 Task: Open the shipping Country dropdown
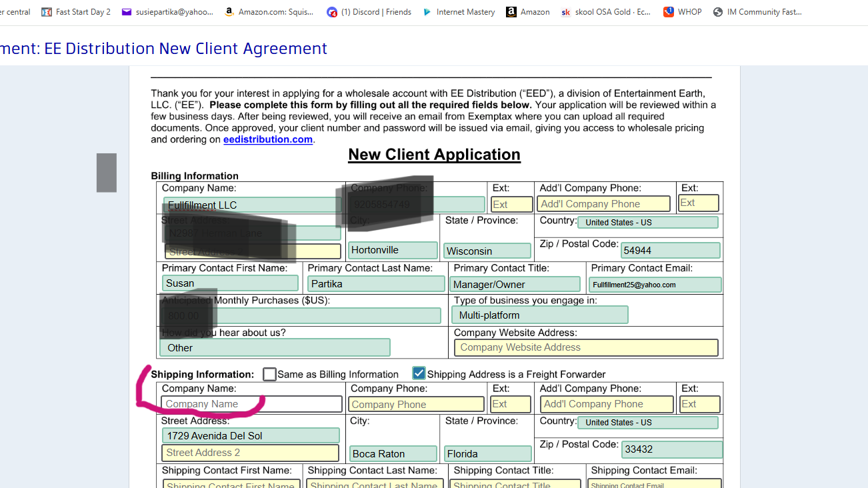[x=648, y=423]
